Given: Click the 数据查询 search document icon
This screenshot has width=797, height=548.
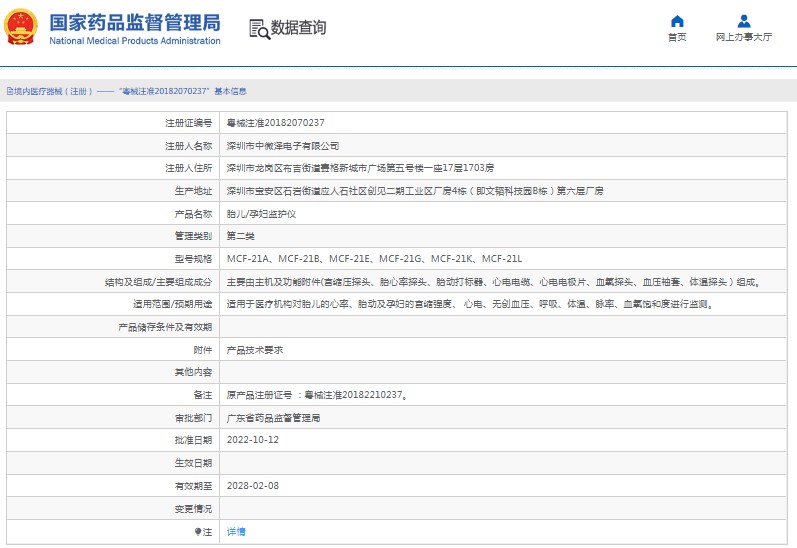Looking at the screenshot, I should (259, 29).
